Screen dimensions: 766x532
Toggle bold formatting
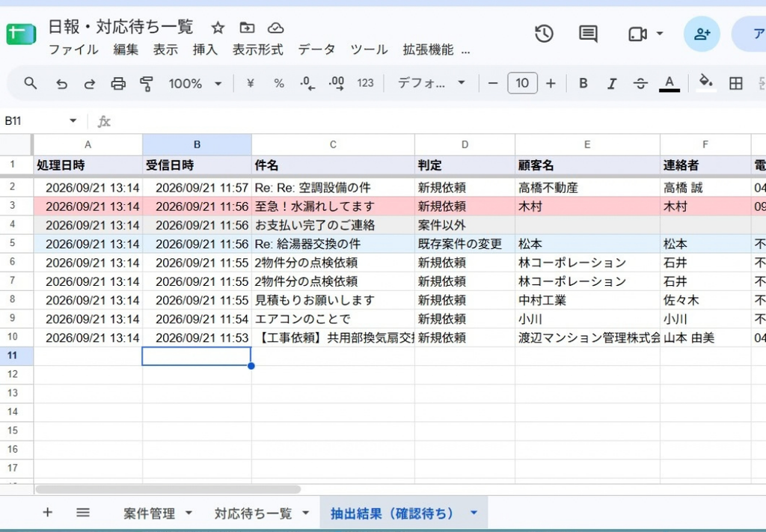(583, 84)
